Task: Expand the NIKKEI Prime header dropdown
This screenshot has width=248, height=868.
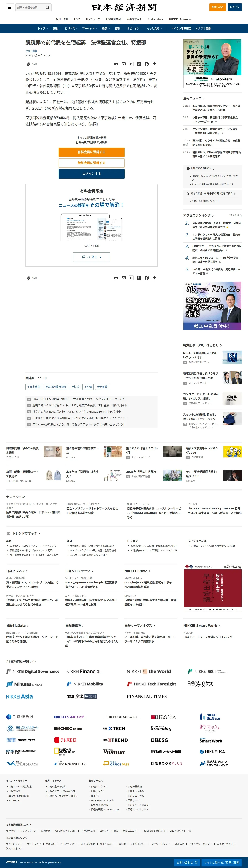Action: coord(180,19)
